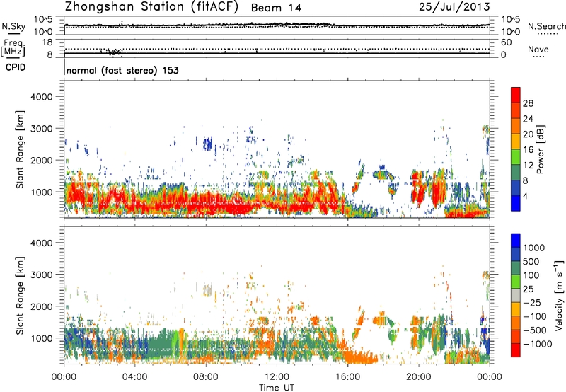This screenshot has width=566, height=392.
Task: Click the '08:00' time axis tick label
Action: (x=205, y=377)
